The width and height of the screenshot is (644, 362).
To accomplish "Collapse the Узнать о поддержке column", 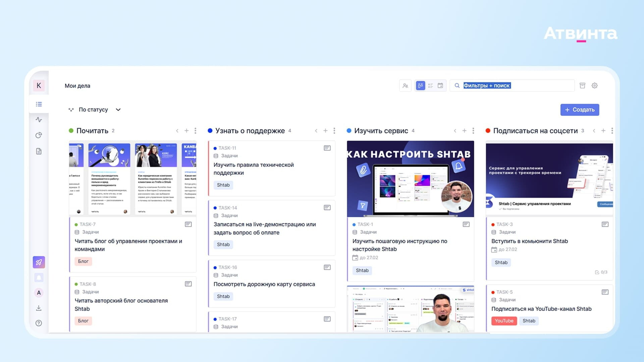I will 316,131.
